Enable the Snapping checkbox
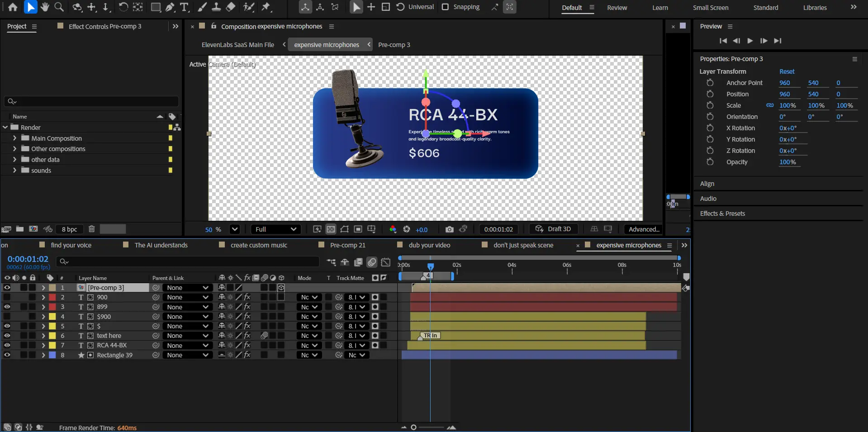This screenshot has height=432, width=868. coord(446,7)
